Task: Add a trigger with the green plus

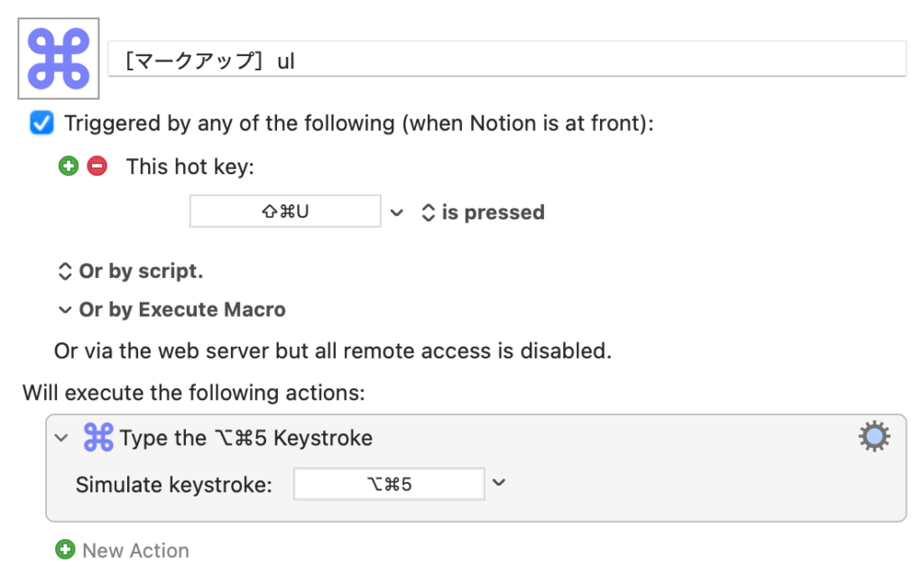Action: point(69,166)
